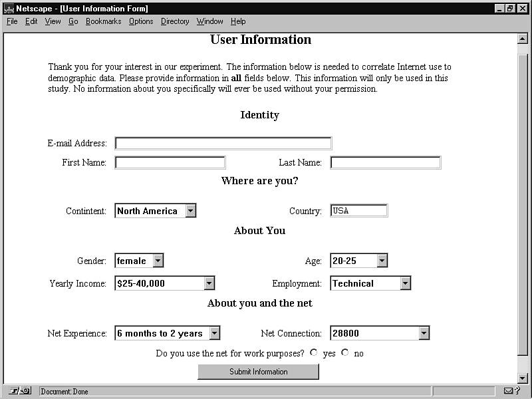Expand the Gender dropdown

pyautogui.click(x=158, y=261)
